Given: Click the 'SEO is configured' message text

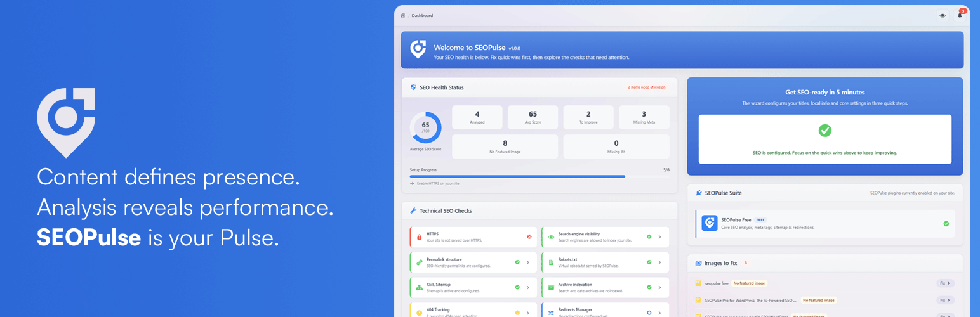Looking at the screenshot, I should click(824, 153).
